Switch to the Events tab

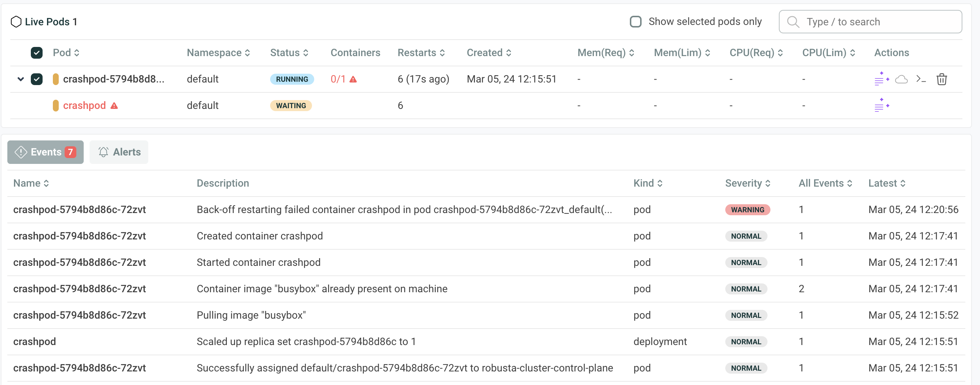(x=45, y=152)
